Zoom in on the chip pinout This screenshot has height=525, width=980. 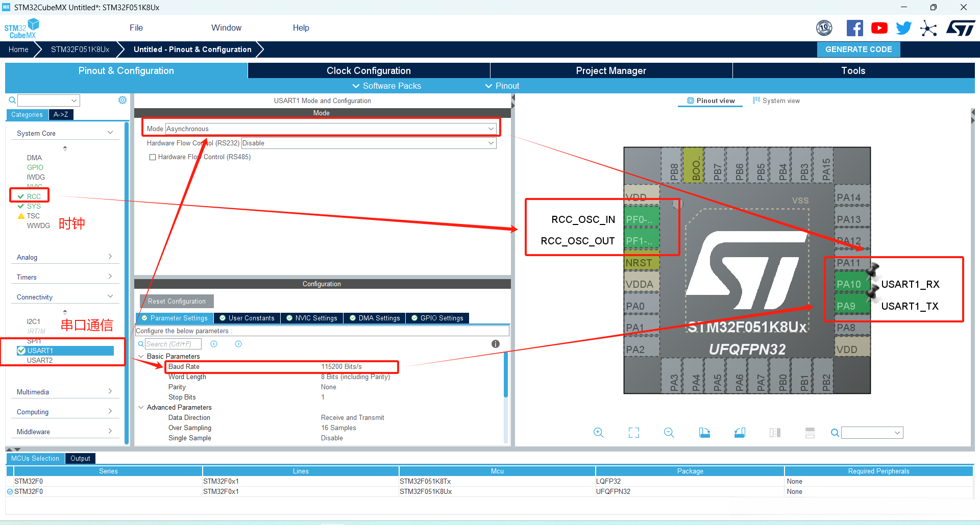click(599, 433)
